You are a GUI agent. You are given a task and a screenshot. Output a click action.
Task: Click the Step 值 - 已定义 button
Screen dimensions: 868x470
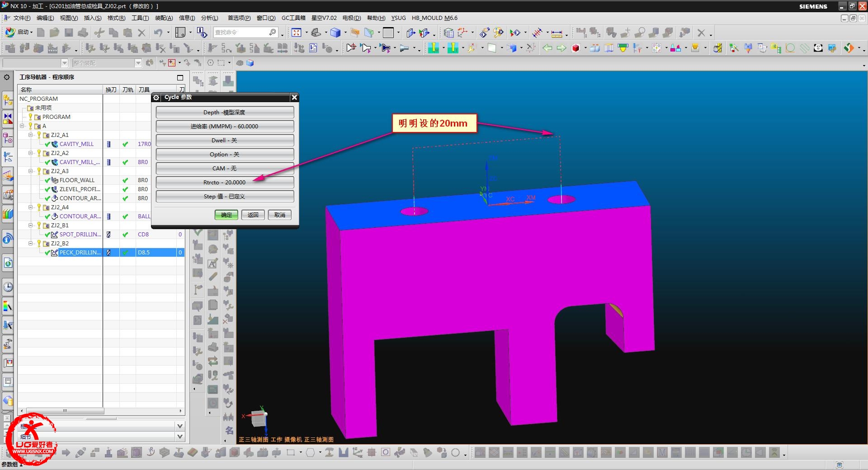point(225,196)
